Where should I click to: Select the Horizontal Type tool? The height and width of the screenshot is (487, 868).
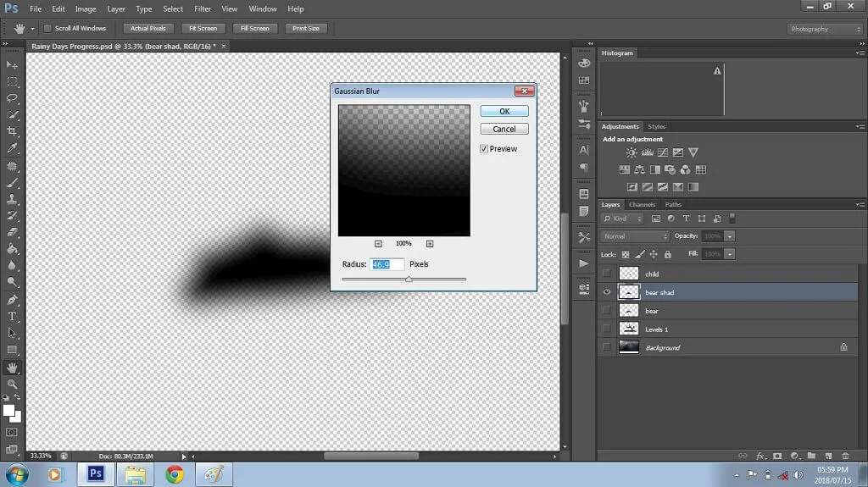[12, 317]
